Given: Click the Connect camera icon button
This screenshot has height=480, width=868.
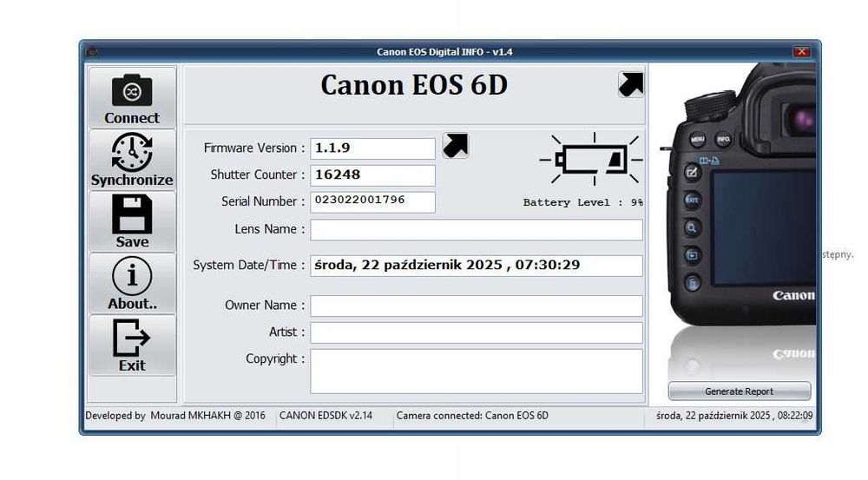Looking at the screenshot, I should [132, 98].
